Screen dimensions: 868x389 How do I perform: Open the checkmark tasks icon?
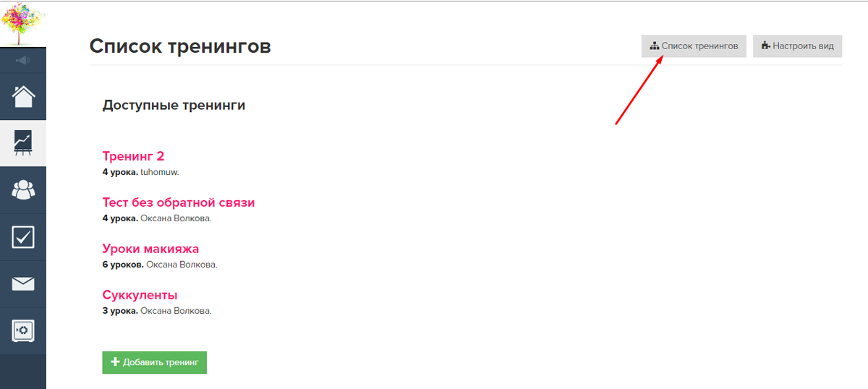[23, 237]
